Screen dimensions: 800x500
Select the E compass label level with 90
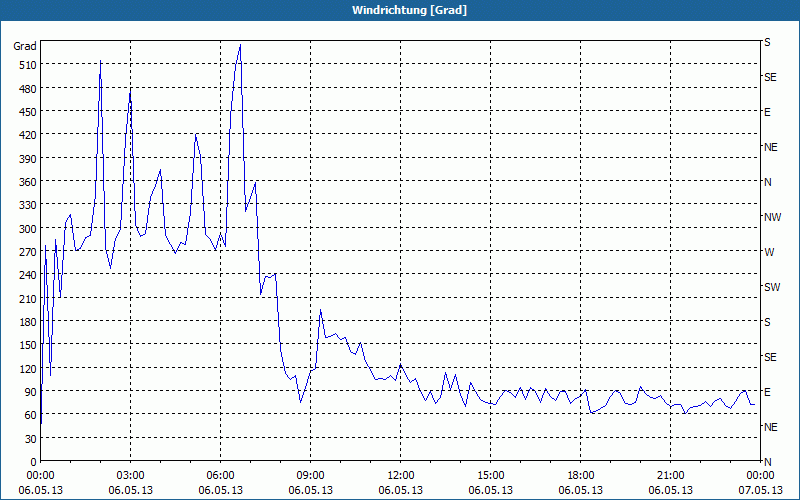tap(767, 392)
